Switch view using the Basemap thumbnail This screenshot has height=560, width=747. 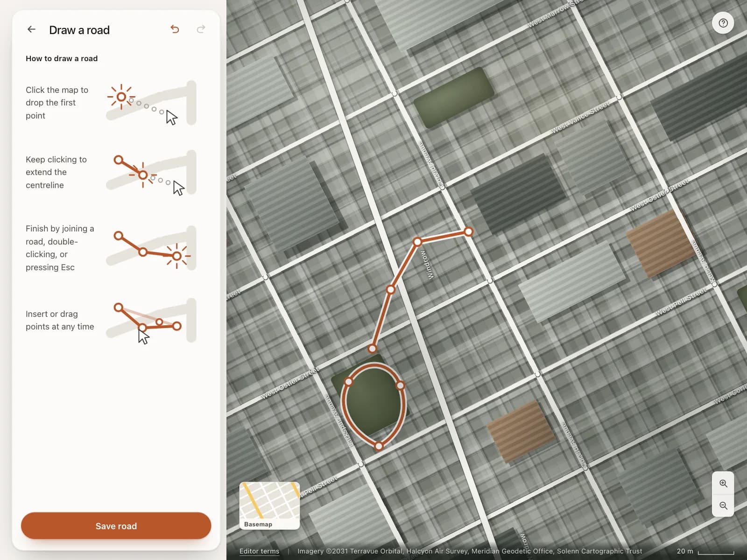pyautogui.click(x=269, y=505)
